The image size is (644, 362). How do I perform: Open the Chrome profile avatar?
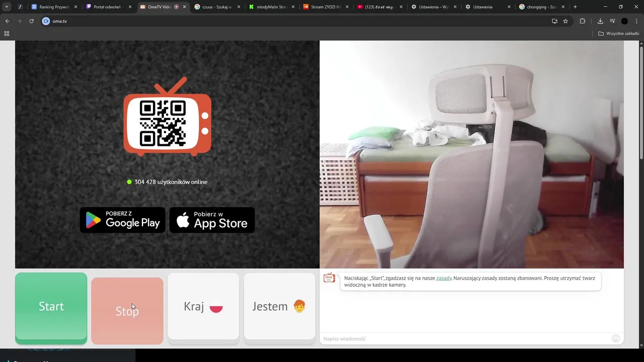[624, 21]
